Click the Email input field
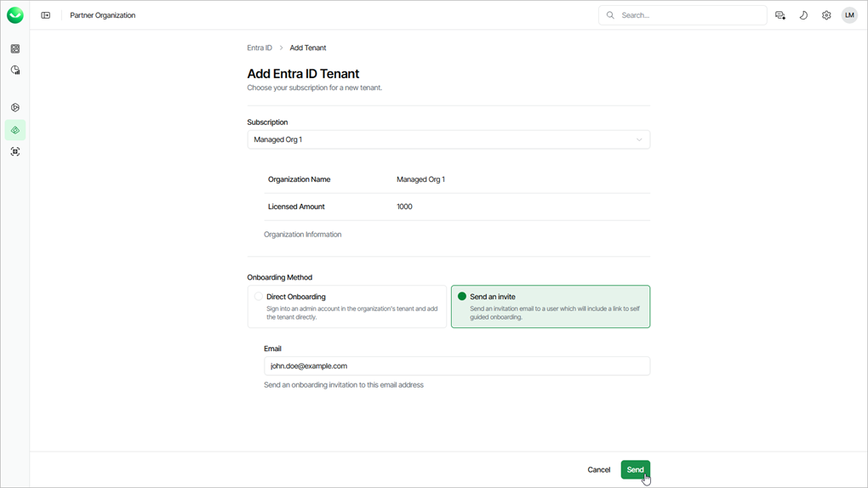The height and width of the screenshot is (488, 868). coord(457,366)
